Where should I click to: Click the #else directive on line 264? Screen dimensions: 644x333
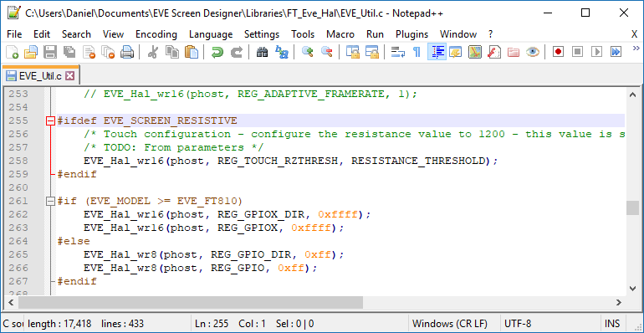[74, 241]
